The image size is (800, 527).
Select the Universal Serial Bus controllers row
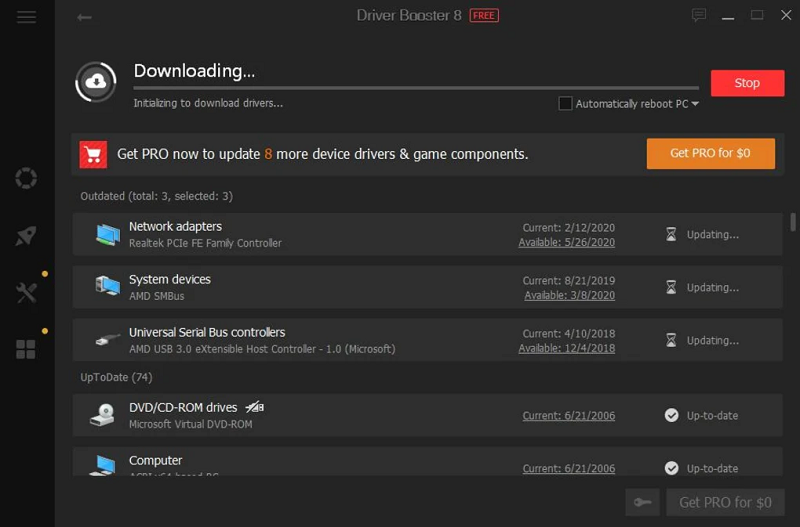pyautogui.click(x=300, y=340)
